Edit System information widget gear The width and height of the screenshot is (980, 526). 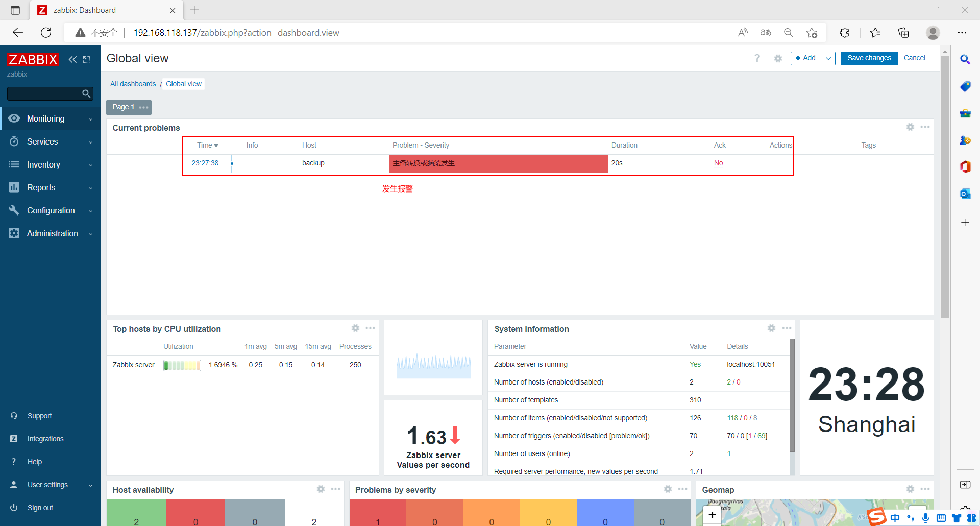pos(772,328)
